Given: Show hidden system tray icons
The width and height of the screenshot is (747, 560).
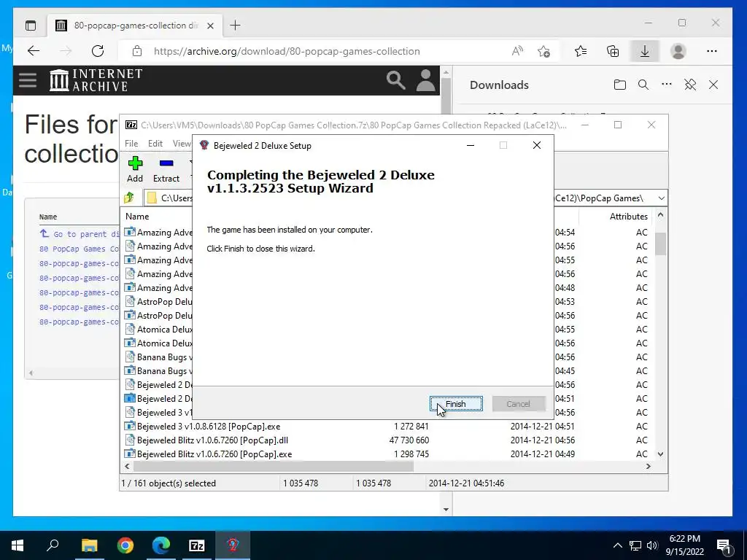Looking at the screenshot, I should tap(617, 545).
